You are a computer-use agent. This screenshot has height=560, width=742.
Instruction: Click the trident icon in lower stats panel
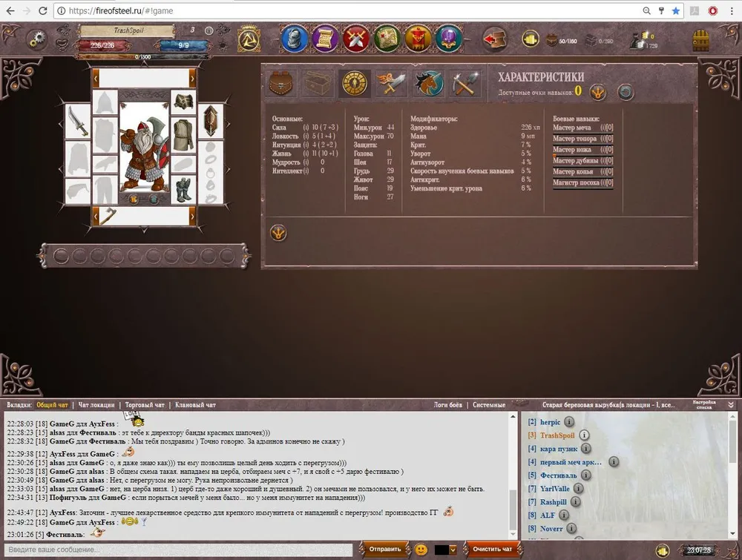278,233
